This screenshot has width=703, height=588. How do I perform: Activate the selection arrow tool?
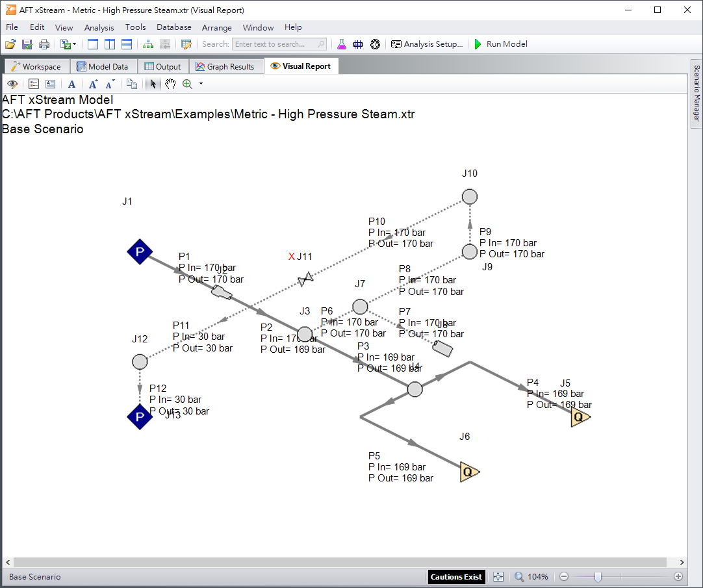[x=153, y=84]
